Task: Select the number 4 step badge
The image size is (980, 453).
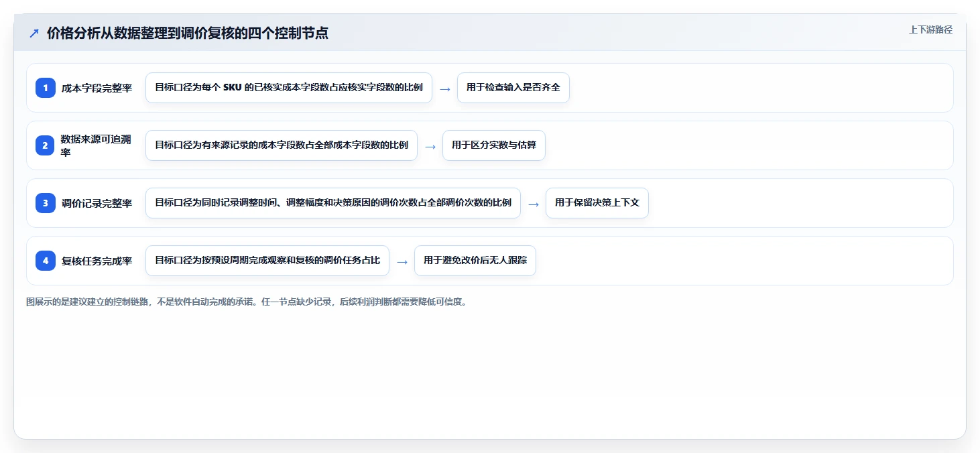Action: click(46, 261)
